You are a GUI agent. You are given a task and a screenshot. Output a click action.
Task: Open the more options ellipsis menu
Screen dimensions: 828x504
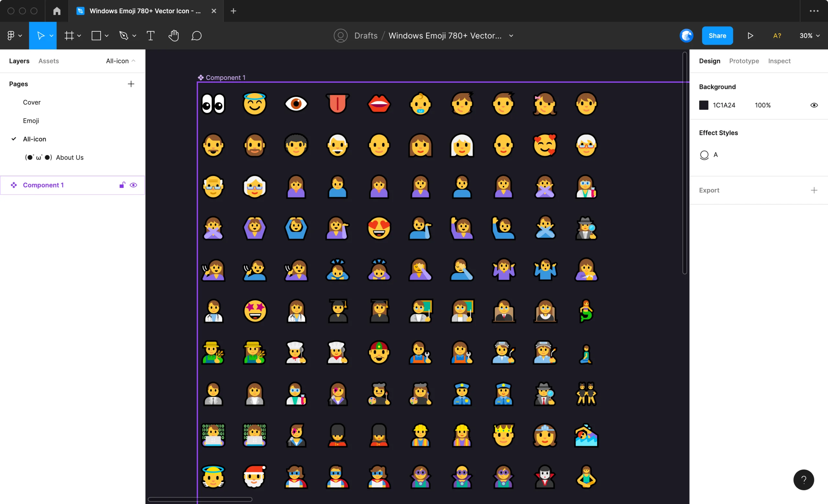point(814,11)
